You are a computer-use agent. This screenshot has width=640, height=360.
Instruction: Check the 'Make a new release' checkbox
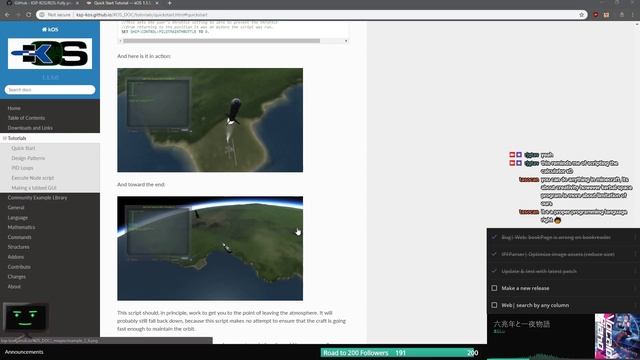(x=494, y=288)
